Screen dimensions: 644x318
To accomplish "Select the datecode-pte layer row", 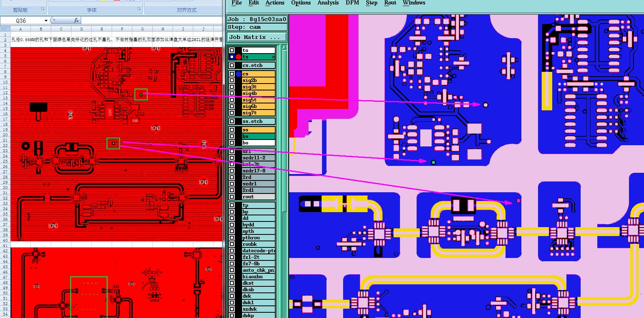I will [259, 251].
